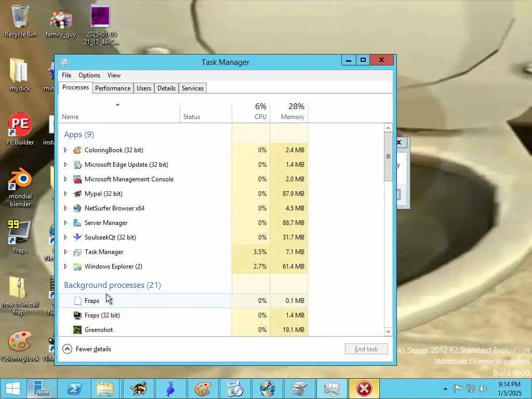Select the mydick folder on desktop
This screenshot has height=399, width=532.
[20, 75]
